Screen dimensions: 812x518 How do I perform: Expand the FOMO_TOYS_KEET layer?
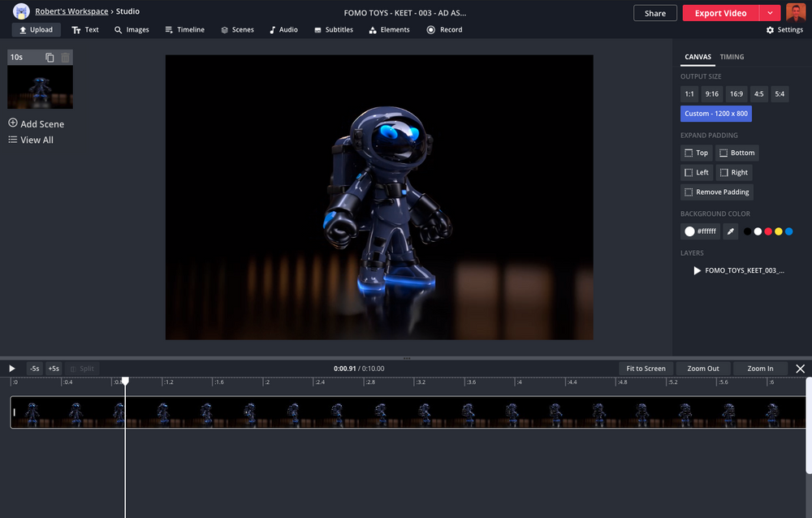pos(697,270)
